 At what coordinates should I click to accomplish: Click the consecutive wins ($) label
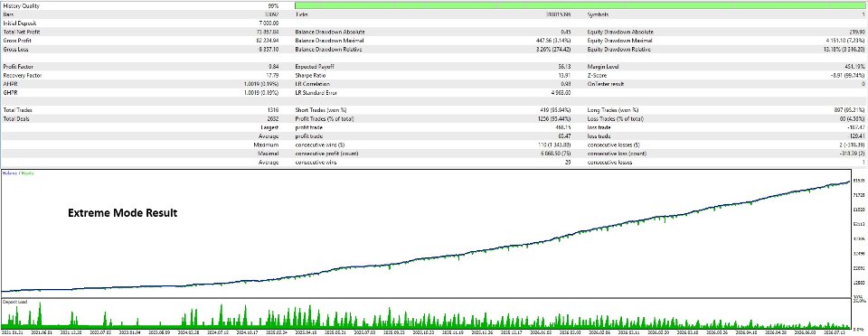pyautogui.click(x=319, y=145)
